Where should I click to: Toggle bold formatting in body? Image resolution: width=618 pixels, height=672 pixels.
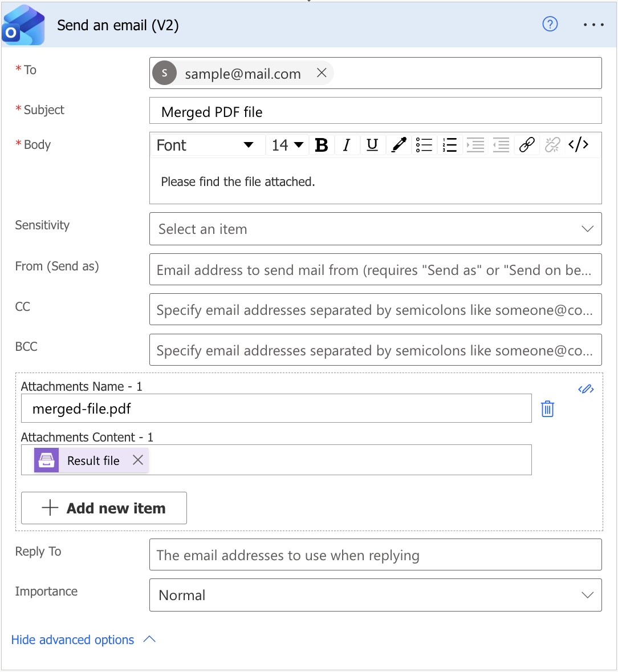point(321,145)
